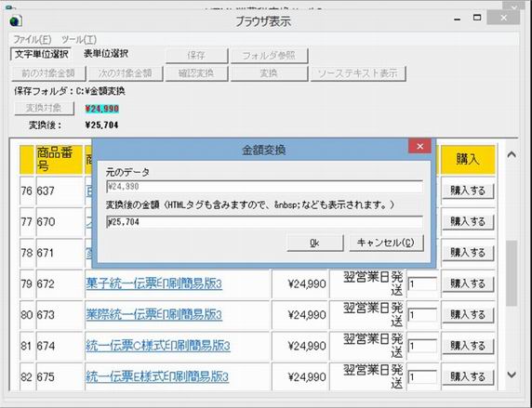The image size is (532, 408).
Task: Click 購入する in row 77
Action: tap(468, 222)
